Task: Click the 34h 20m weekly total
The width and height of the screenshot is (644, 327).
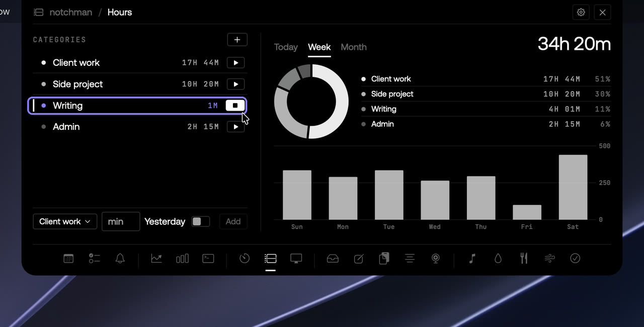Action: point(574,44)
